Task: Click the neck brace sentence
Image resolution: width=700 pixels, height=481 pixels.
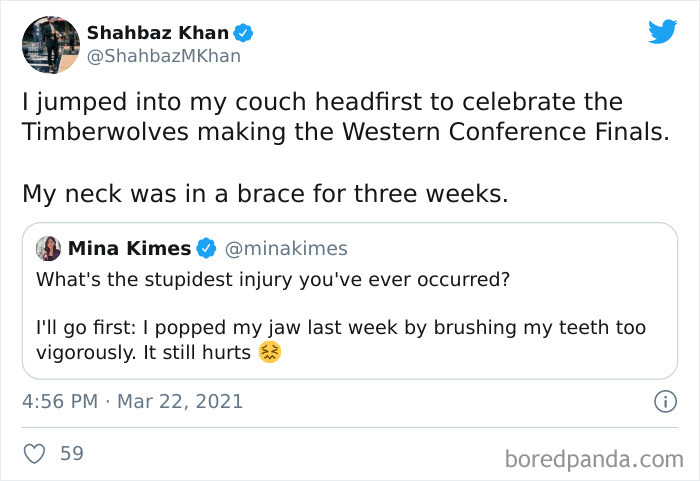Action: point(265,193)
